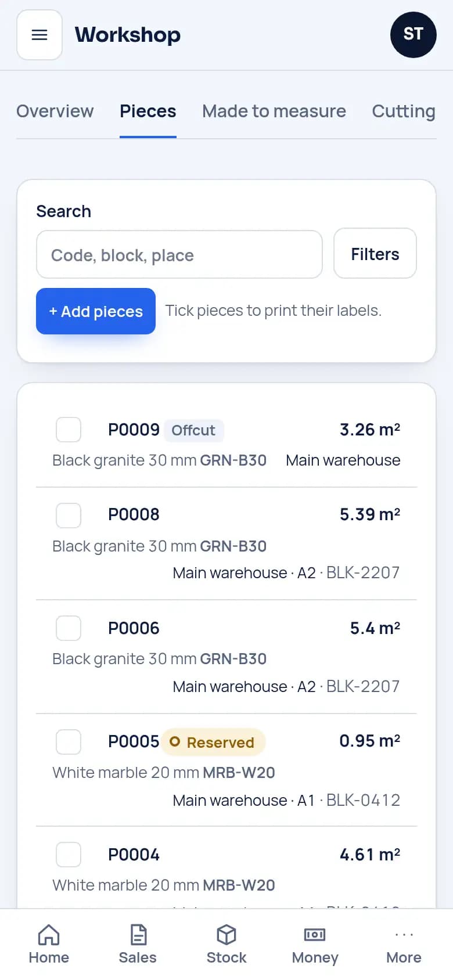The width and height of the screenshot is (453, 980).
Task: Open the P0005 Reserved status badge
Action: pyautogui.click(x=213, y=742)
